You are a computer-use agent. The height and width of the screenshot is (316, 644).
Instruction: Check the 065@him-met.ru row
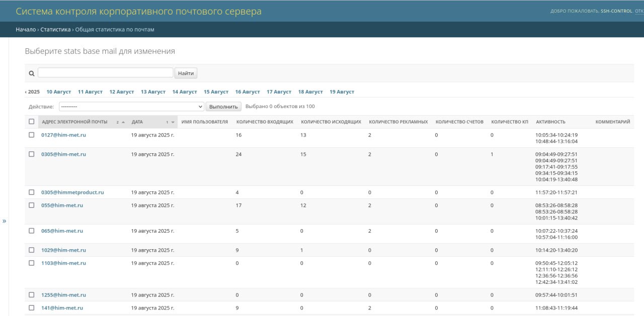[x=32, y=231]
